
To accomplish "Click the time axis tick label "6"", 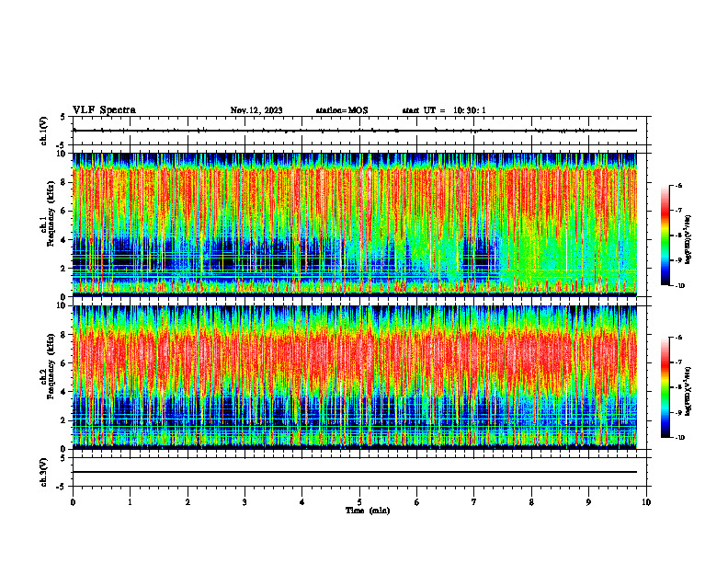I will click(x=416, y=502).
